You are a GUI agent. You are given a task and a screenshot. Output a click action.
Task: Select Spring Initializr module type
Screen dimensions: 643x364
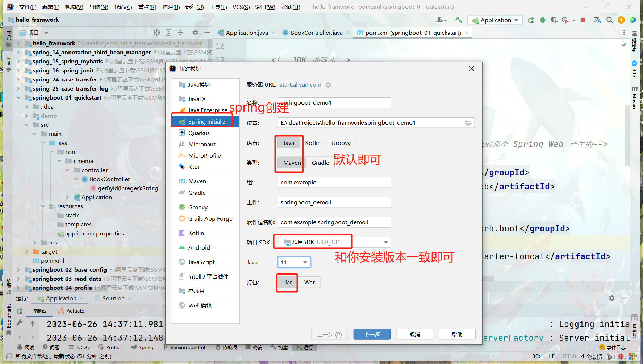(x=205, y=122)
